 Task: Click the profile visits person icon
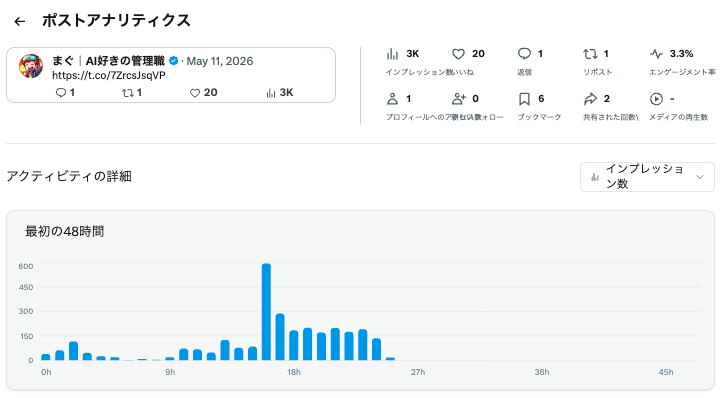click(x=392, y=99)
